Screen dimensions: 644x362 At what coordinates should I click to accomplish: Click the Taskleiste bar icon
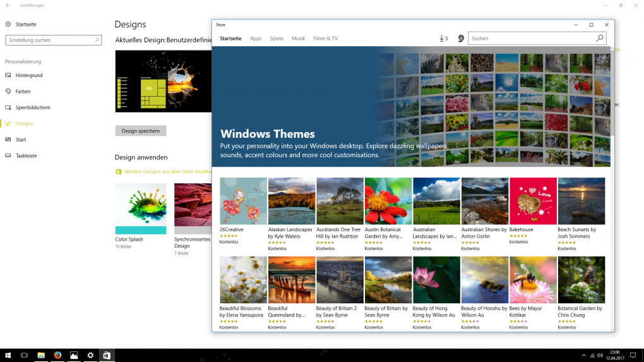pos(8,156)
